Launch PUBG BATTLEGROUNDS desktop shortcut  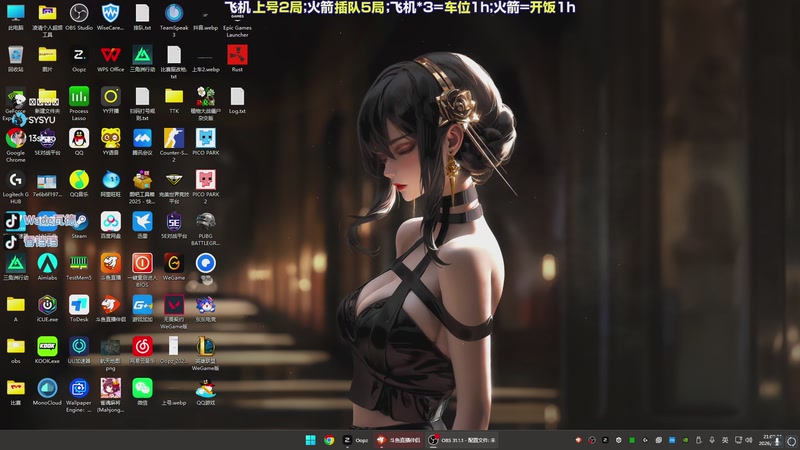tap(205, 228)
